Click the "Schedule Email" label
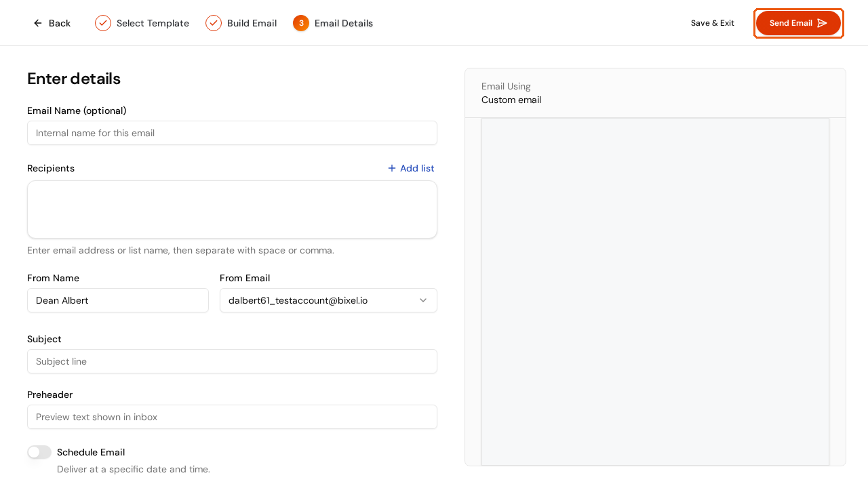 coord(91,452)
